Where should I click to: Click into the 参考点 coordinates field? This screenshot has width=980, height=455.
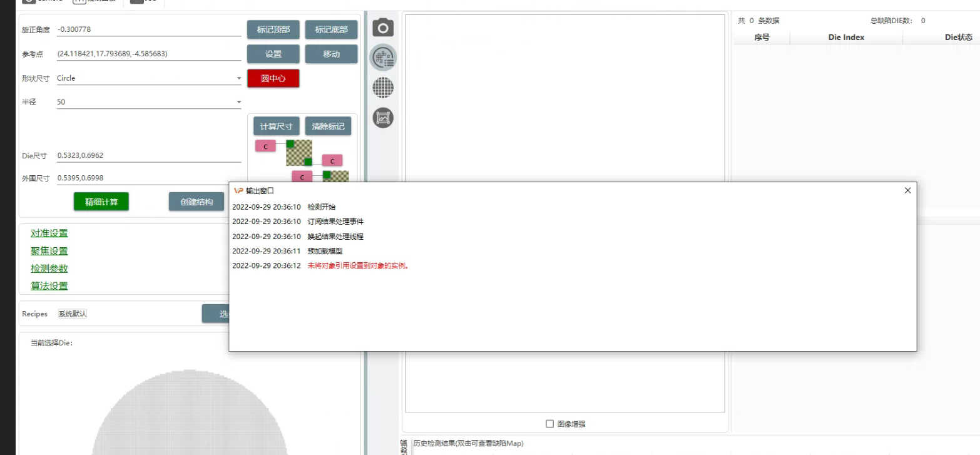tap(149, 54)
